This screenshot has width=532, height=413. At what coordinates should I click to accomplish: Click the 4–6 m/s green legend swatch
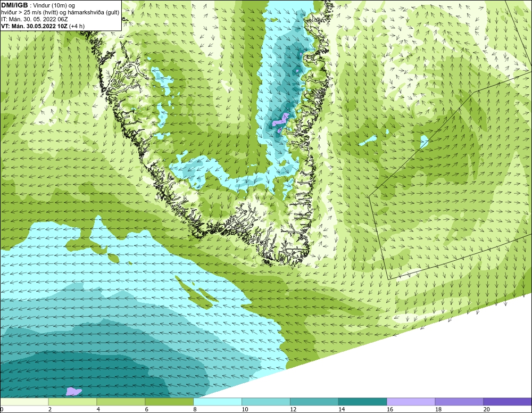click(121, 402)
